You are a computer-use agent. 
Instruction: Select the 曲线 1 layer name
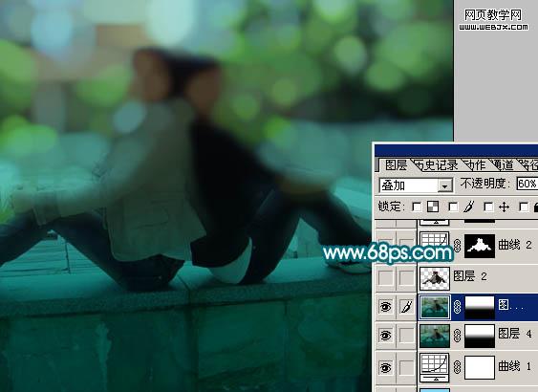(x=515, y=366)
